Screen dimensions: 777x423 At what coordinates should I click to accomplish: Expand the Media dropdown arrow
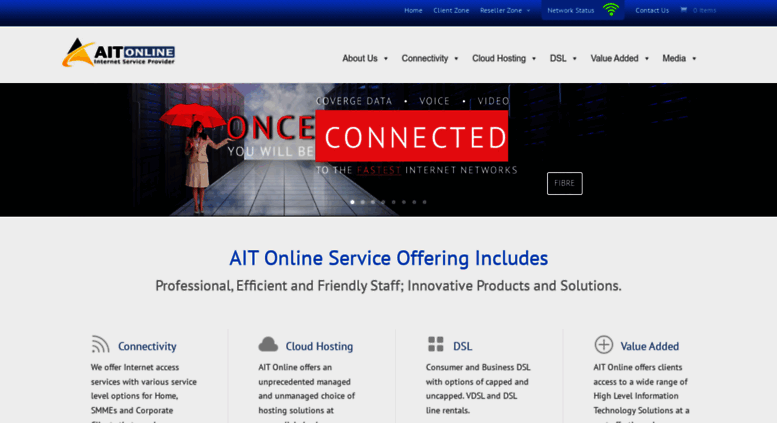coord(694,58)
